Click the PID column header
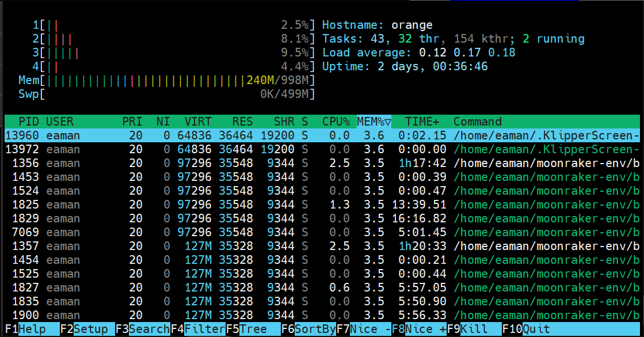This screenshot has height=337, width=644. tap(28, 122)
